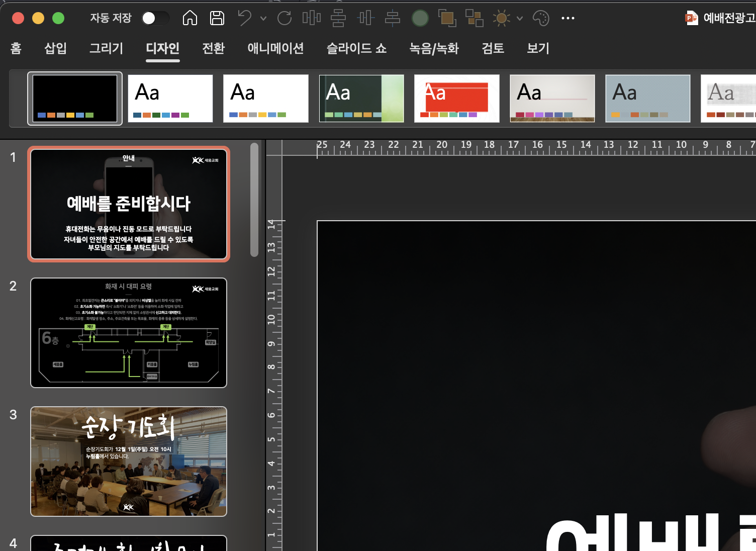Screen dimensions: 756x551
Task: Apply the second white Aa theme
Action: pos(170,99)
